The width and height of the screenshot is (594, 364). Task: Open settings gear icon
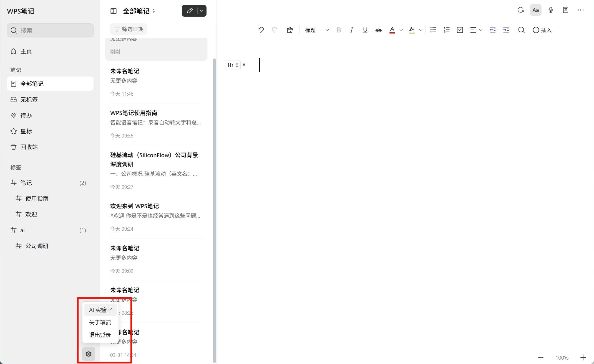[89, 354]
